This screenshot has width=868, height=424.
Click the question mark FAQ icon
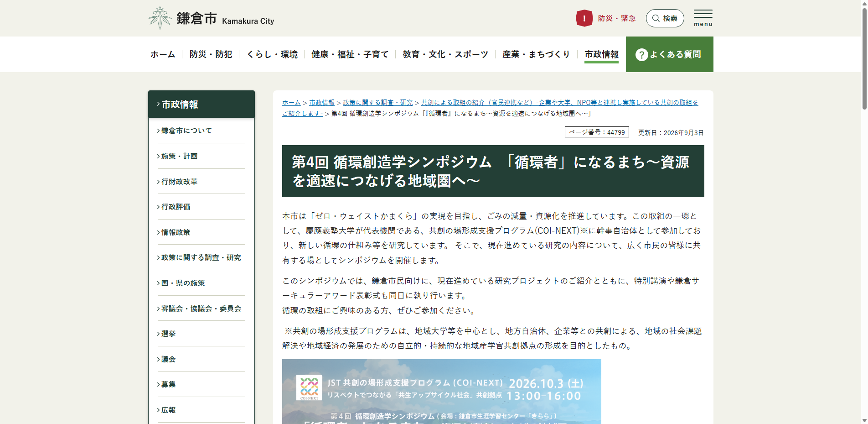641,55
